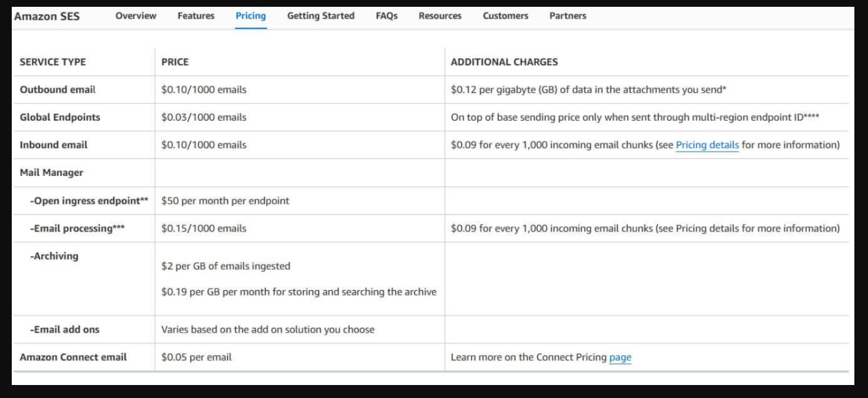868x398 pixels.
Task: Switch to the Features tab
Action: pos(196,16)
